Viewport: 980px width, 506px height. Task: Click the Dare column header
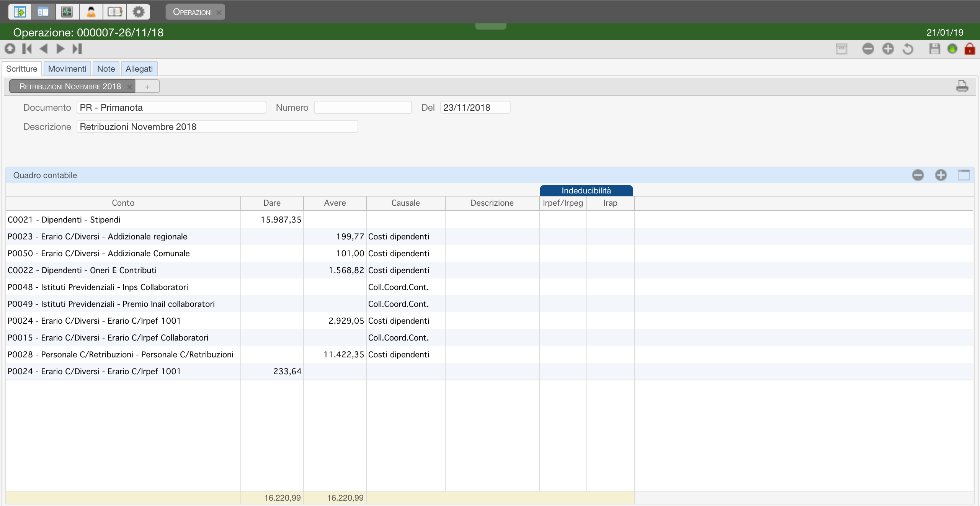click(x=272, y=203)
